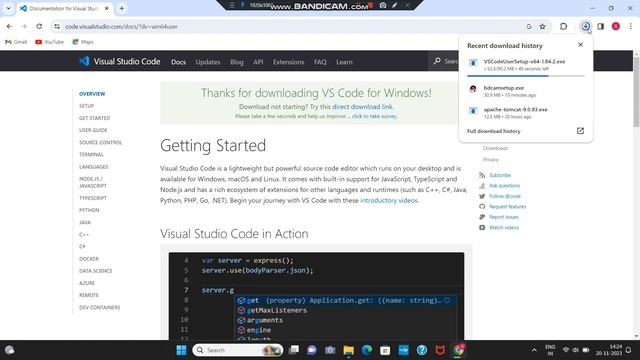Click Report issues link
This screenshot has width=640, height=360.
pyautogui.click(x=503, y=217)
